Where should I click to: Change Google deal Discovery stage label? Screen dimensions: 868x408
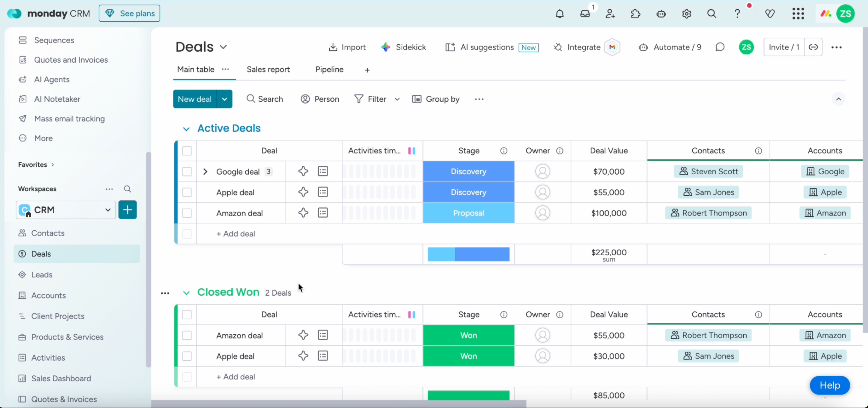click(x=468, y=171)
